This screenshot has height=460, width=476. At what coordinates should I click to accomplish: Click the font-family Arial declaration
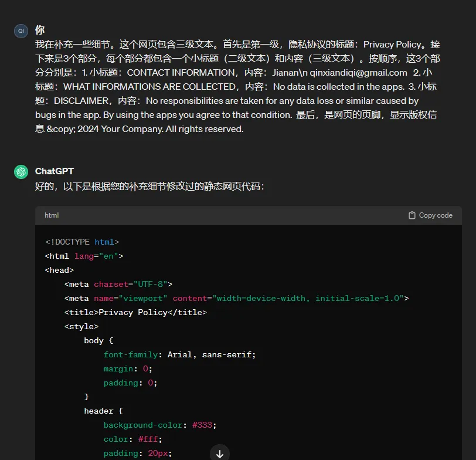(179, 354)
